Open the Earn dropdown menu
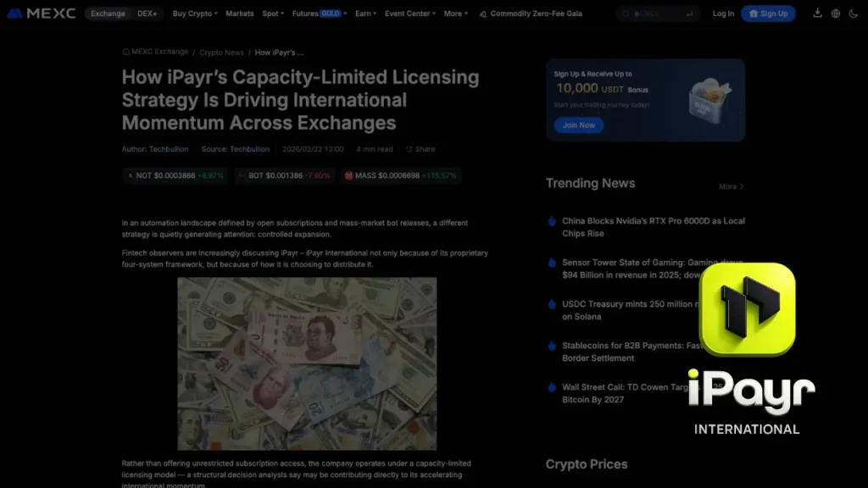This screenshot has width=868, height=488. click(364, 14)
